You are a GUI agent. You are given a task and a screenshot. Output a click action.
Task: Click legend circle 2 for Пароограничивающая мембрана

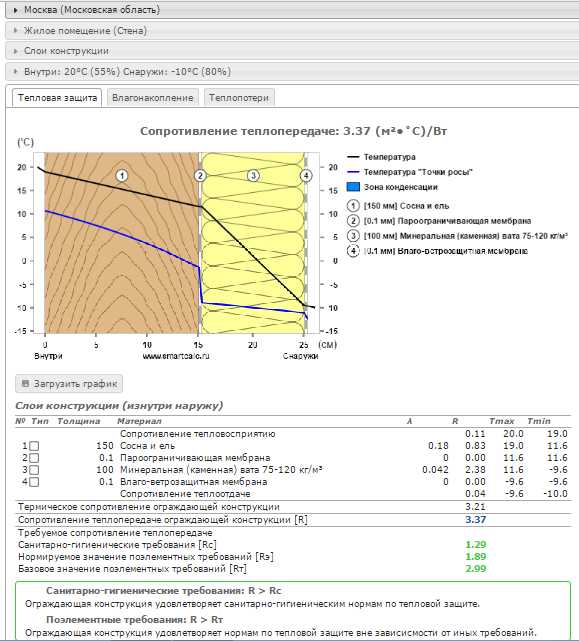point(353,221)
